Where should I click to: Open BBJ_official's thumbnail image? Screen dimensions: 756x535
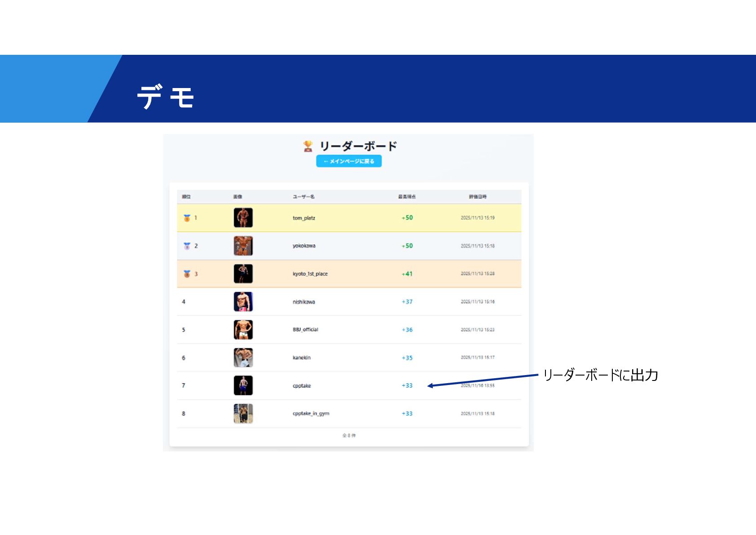point(243,330)
